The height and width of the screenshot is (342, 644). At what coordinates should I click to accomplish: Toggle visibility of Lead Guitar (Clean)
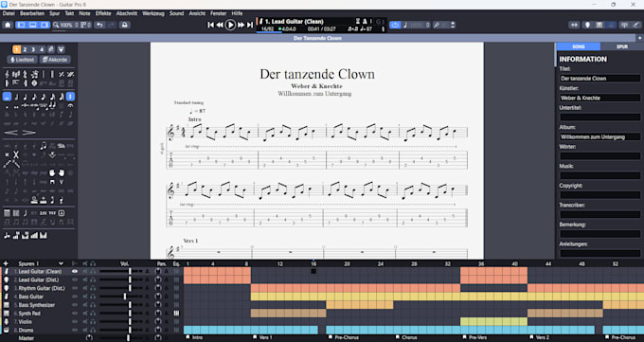click(x=75, y=271)
